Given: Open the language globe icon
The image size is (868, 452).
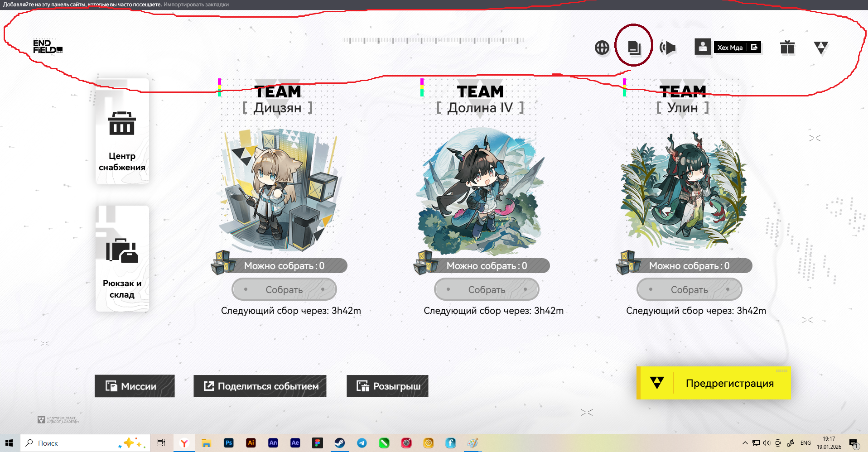Looking at the screenshot, I should (602, 48).
